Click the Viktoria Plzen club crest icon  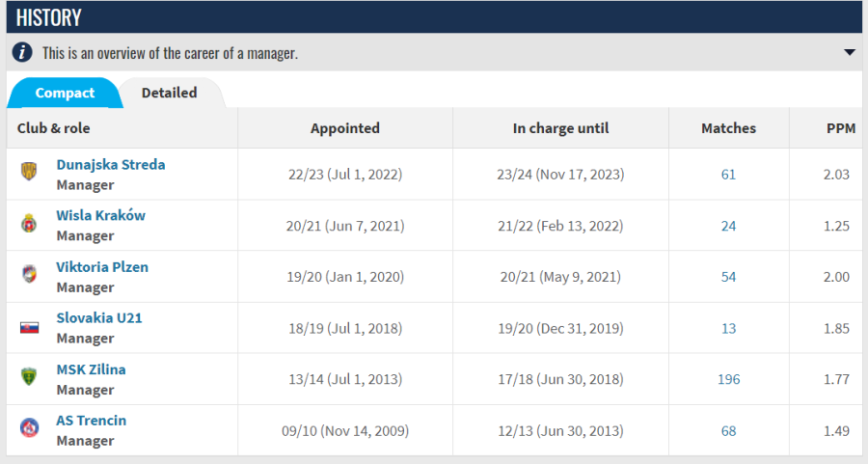pos(29,274)
